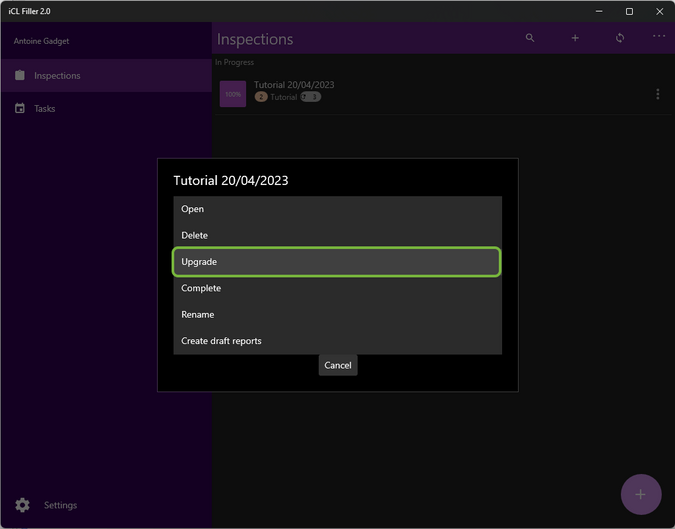
Task: Maximize the iCL Filler window
Action: click(x=629, y=11)
